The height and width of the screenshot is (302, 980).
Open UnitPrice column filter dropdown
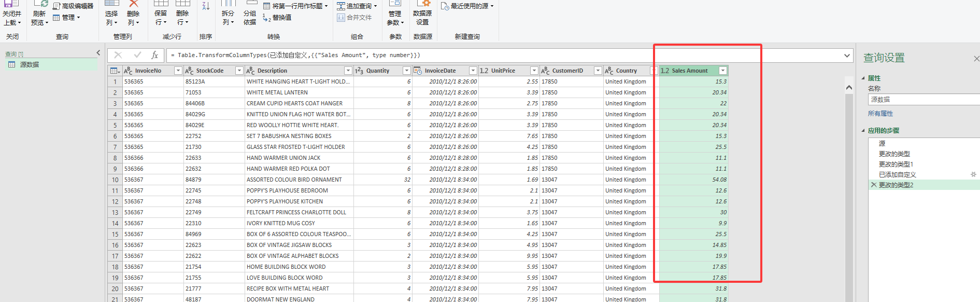[534, 71]
